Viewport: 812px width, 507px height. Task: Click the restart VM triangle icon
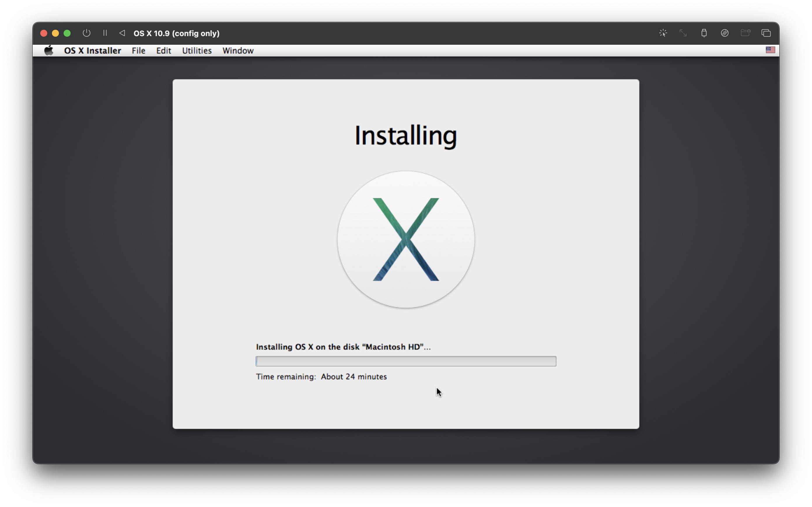click(122, 33)
